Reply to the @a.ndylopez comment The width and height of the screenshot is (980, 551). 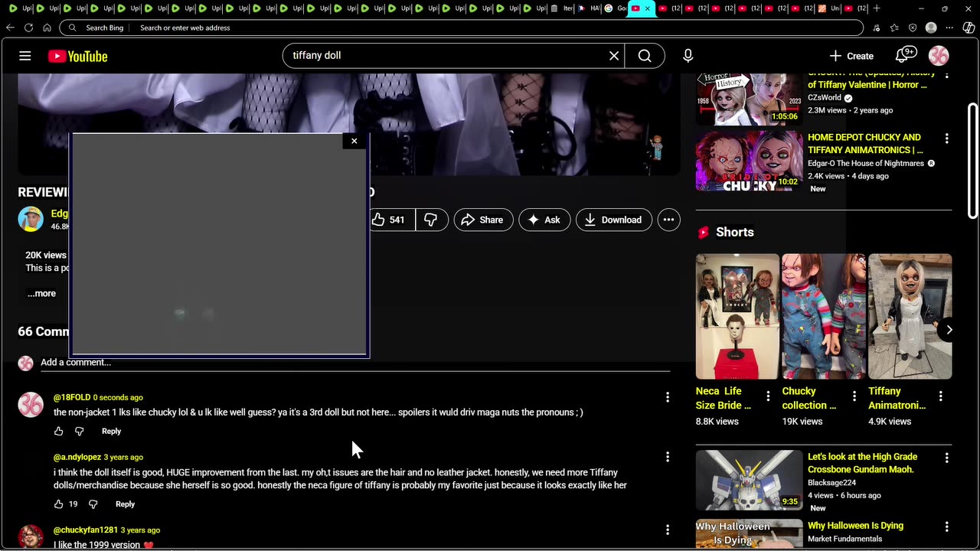125,504
